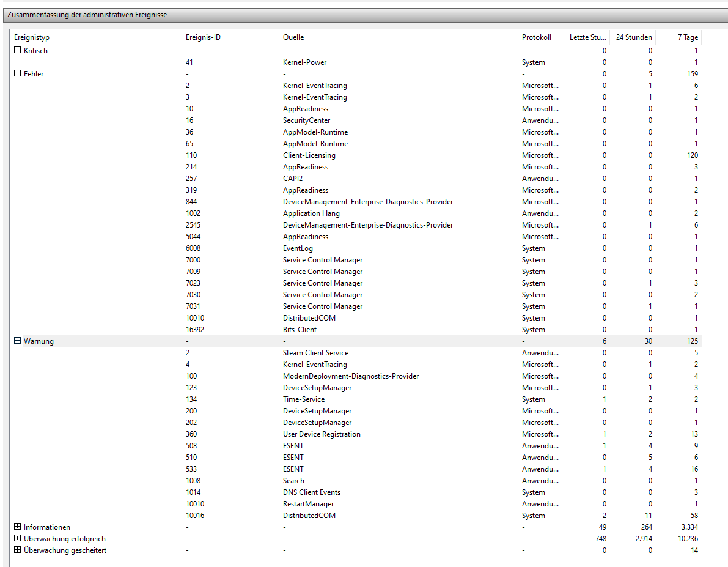The image size is (728, 567).
Task: Expand the Informationen event group
Action: tap(17, 527)
